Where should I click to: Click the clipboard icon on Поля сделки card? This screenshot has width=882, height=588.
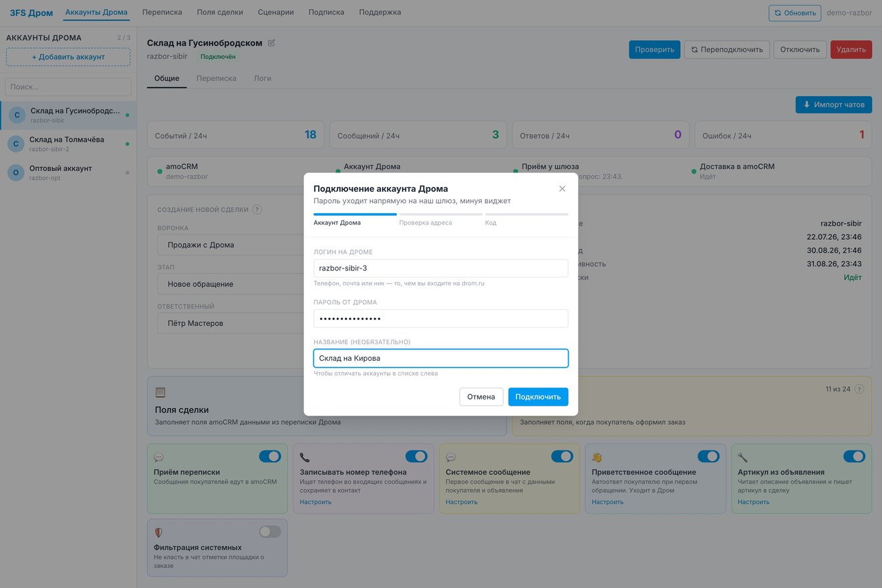point(160,392)
